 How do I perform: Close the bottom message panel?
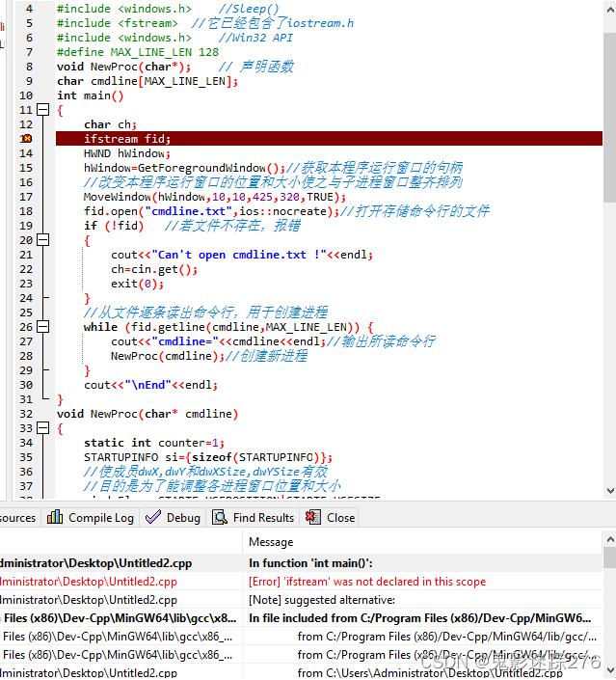coord(331,517)
